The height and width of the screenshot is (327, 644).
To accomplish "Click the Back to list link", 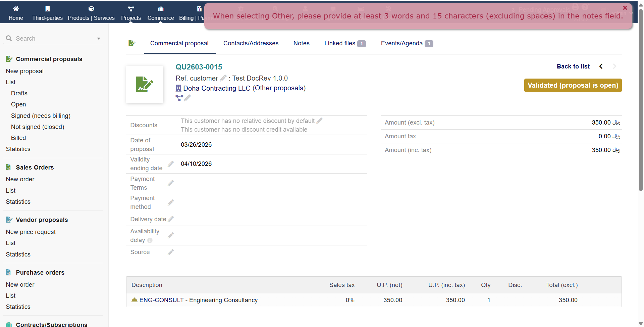I will click(573, 66).
